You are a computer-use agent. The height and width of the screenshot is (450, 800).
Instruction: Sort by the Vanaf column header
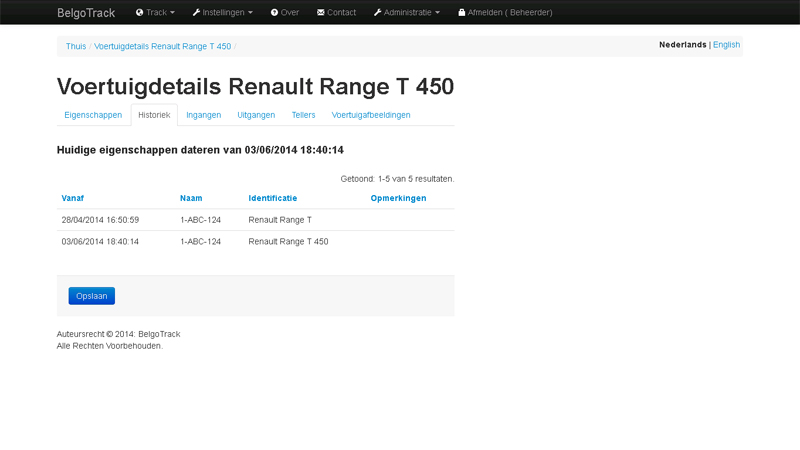point(72,198)
